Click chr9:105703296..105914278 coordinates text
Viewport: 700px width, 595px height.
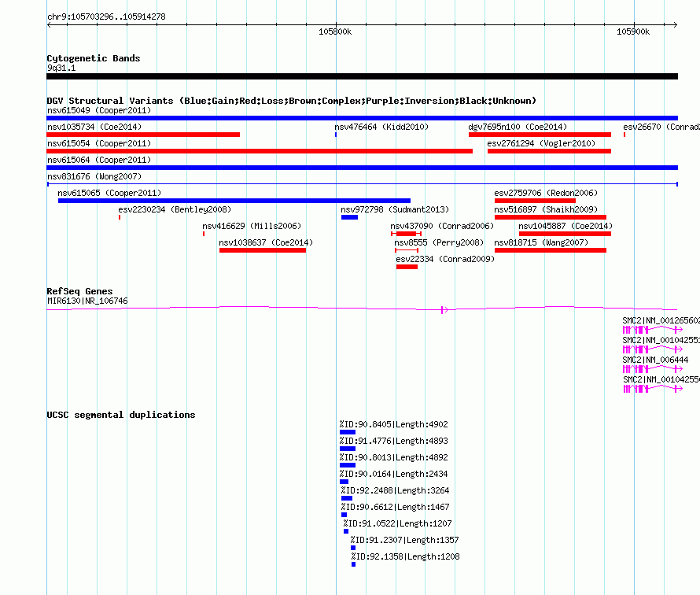click(106, 17)
